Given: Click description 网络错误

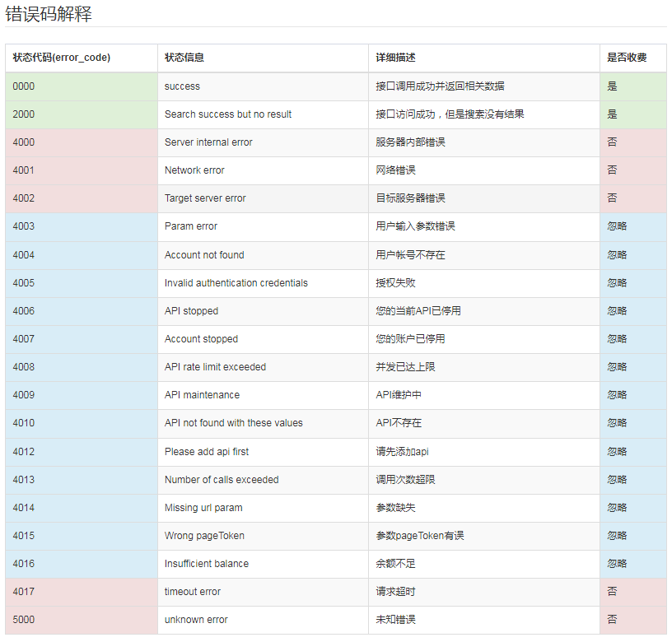Looking at the screenshot, I should 395,170.
